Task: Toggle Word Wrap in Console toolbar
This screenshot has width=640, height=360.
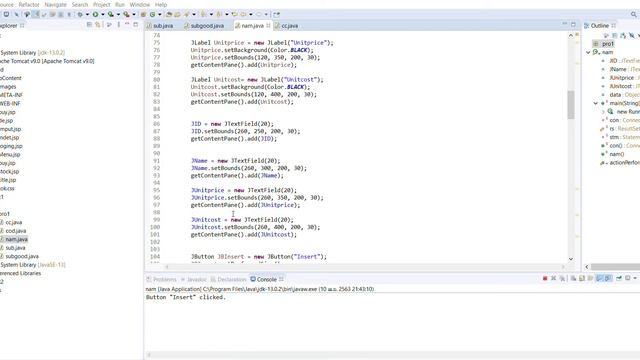Action: 590,278
